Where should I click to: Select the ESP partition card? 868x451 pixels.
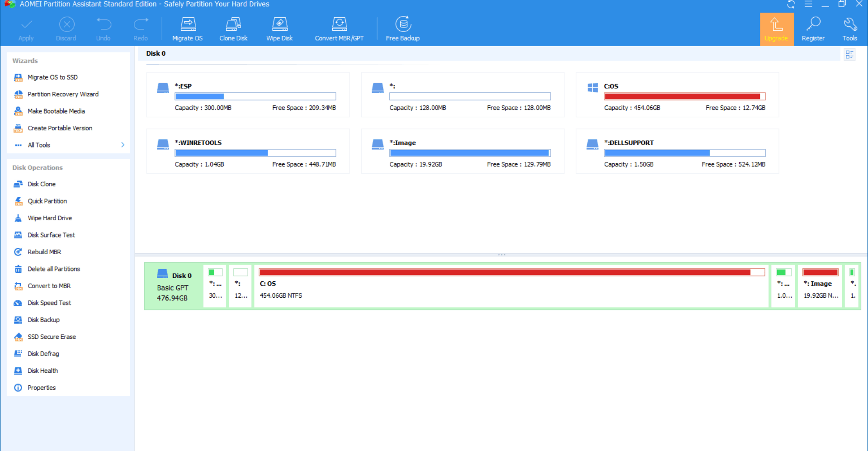point(248,95)
